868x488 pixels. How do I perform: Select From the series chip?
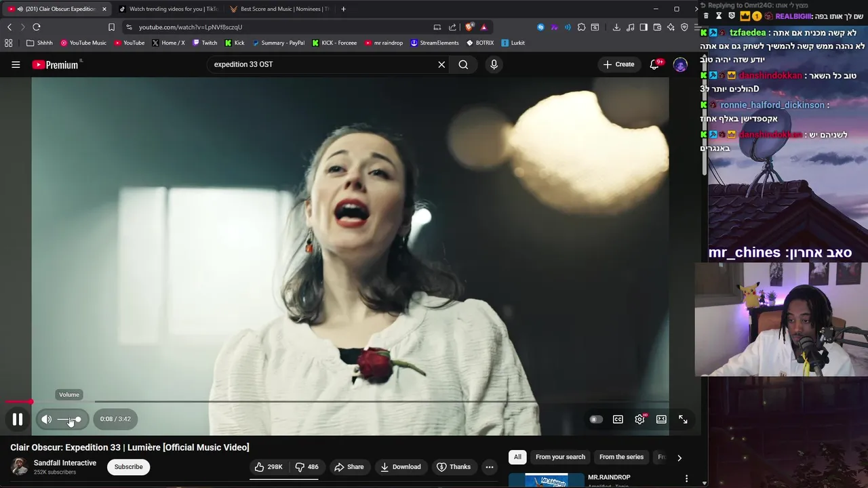[x=621, y=457]
